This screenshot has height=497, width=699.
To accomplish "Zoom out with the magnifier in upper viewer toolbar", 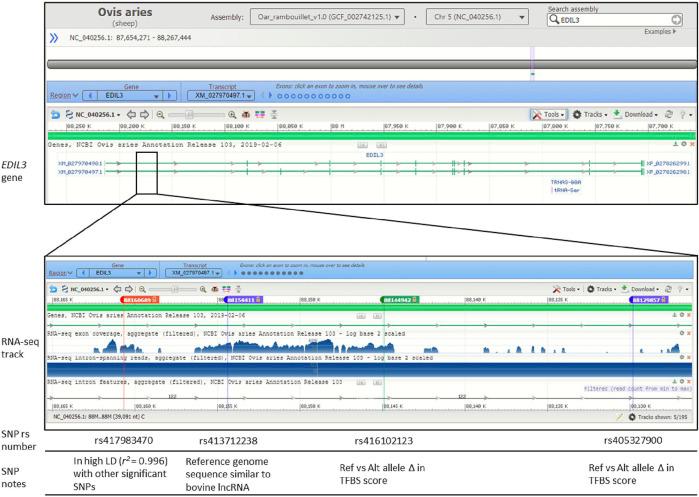I will coord(160,115).
